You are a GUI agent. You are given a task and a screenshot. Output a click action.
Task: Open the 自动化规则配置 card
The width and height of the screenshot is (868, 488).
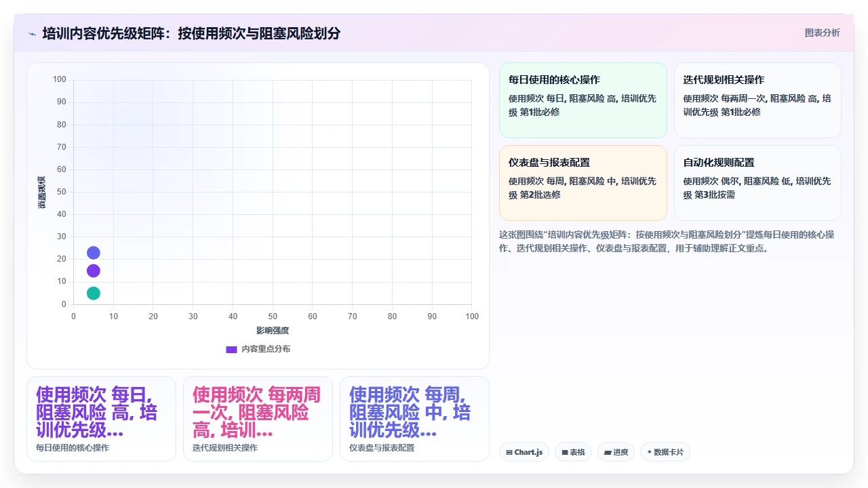click(x=757, y=183)
